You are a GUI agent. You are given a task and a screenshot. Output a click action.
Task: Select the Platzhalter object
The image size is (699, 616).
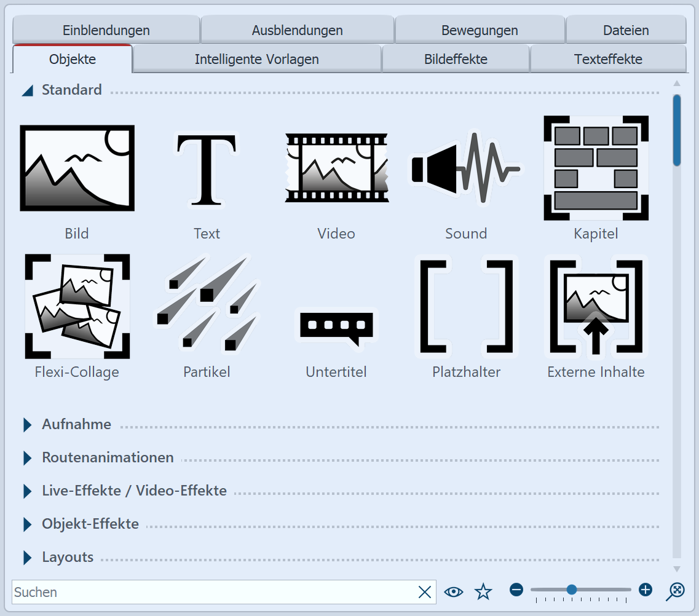click(465, 306)
